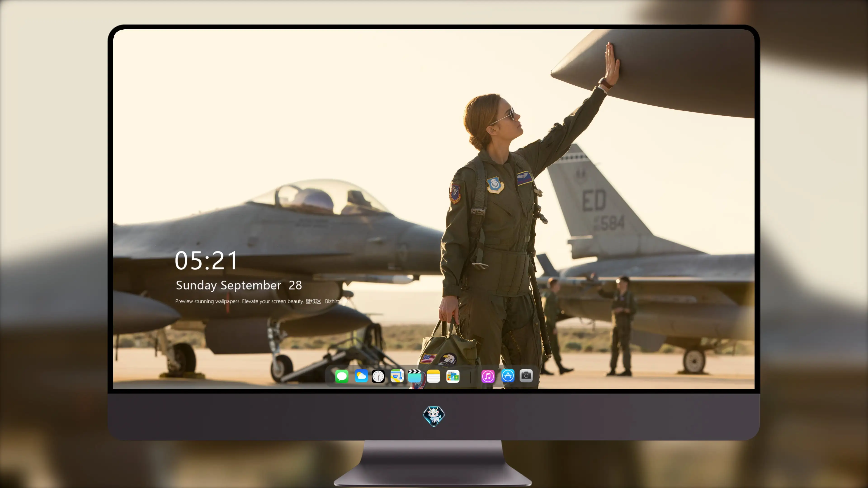Open the blue App Store icon
Screen dimensions: 868x488
(508, 375)
